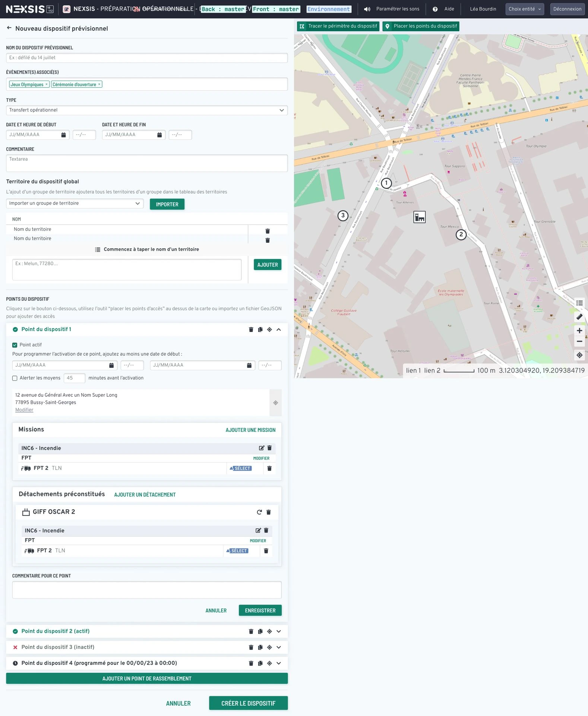The width and height of the screenshot is (588, 716).
Task: Expand Point du dispositif 4 section
Action: pyautogui.click(x=278, y=663)
